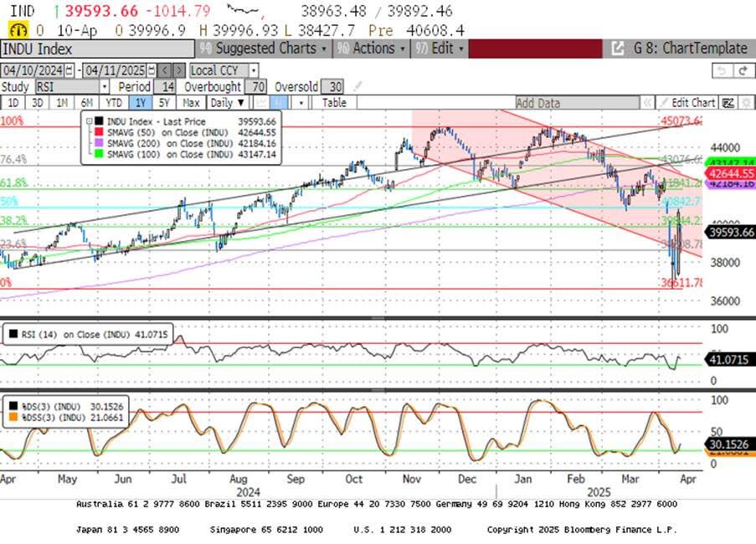Open the Daily periodicity dropdown

point(228,103)
